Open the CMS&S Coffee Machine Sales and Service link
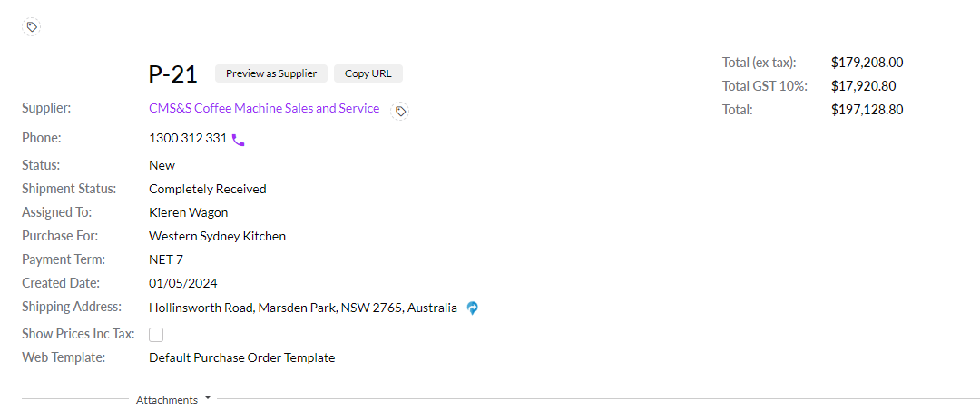The width and height of the screenshot is (980, 411). [x=264, y=109]
